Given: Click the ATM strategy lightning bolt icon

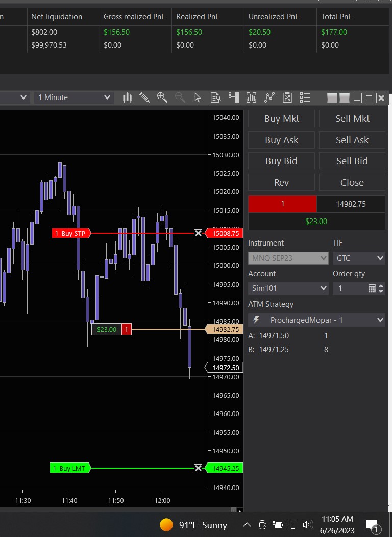Looking at the screenshot, I should pyautogui.click(x=256, y=320).
